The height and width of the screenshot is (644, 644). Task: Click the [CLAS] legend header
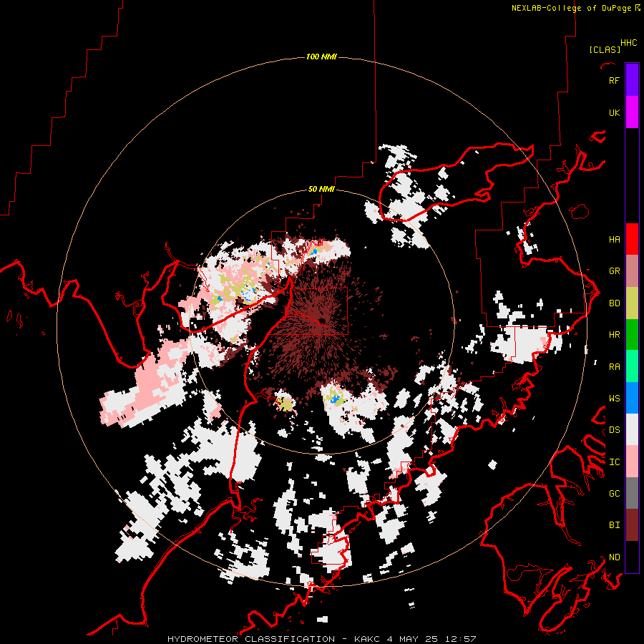pyautogui.click(x=605, y=49)
